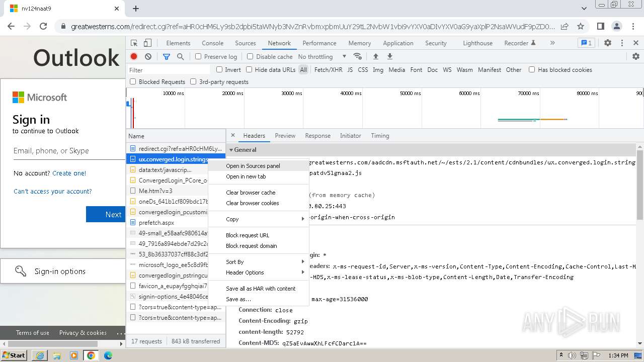Open Network settings gear icon
Viewport: 644px width, 362px height.
point(636,56)
